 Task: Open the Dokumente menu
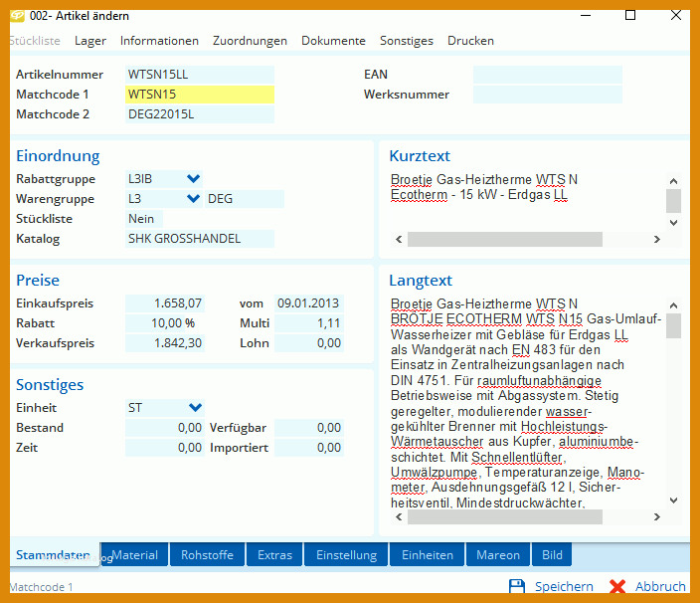pos(333,41)
